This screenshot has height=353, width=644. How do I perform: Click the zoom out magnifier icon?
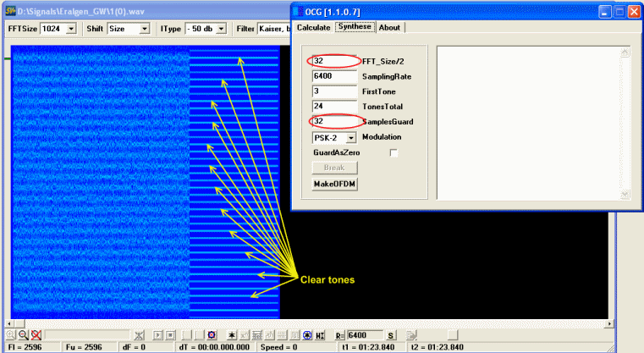[22, 334]
